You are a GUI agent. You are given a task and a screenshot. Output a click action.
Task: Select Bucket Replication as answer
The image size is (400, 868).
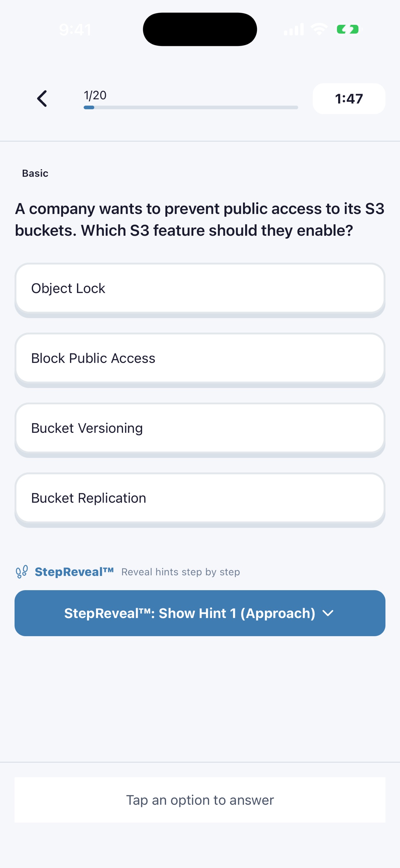pos(200,498)
